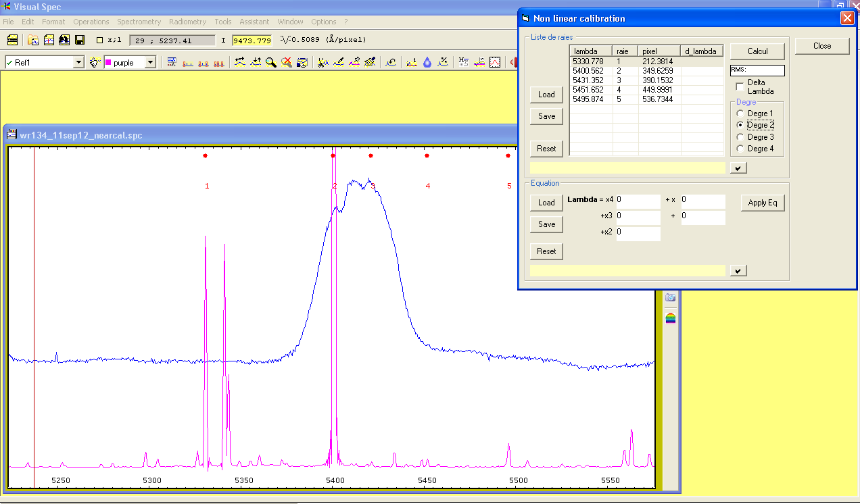
Task: Click the camera icon beside the graph
Action: (670, 297)
